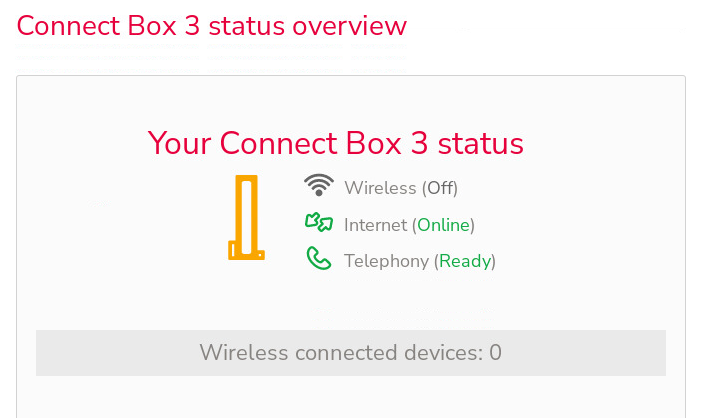
Task: Click blank card area below devices bar
Action: point(350,398)
